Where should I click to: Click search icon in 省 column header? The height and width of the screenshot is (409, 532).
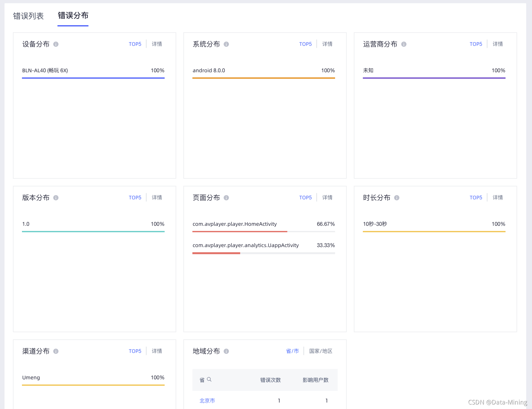tap(209, 380)
